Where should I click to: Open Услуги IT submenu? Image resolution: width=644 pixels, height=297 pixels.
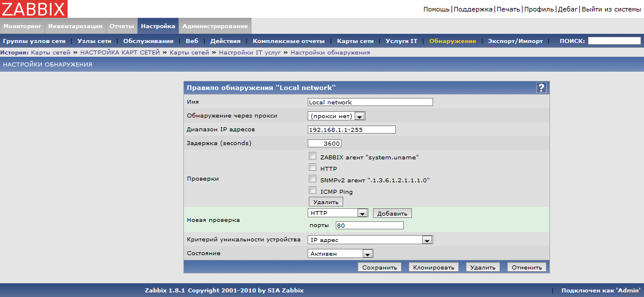tap(401, 41)
